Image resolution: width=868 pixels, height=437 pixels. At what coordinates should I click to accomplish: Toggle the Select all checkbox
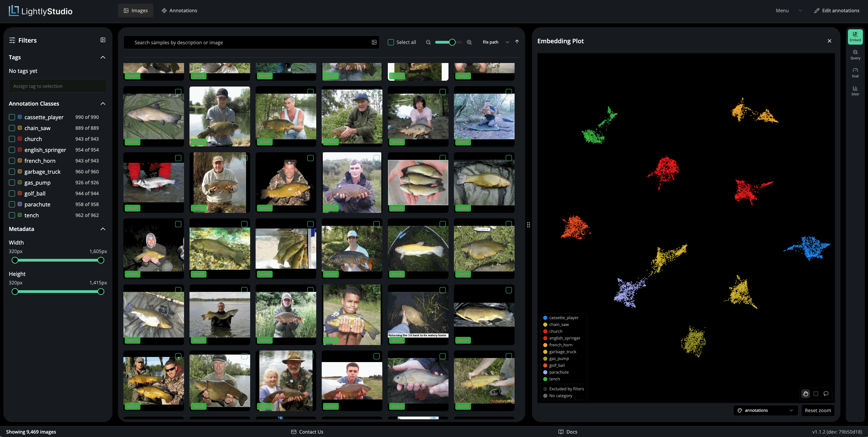pyautogui.click(x=391, y=42)
